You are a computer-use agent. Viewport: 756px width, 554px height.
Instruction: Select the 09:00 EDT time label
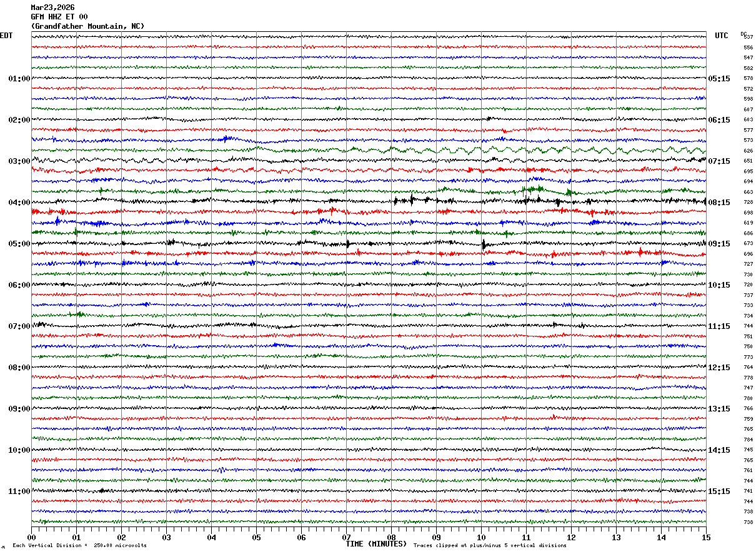tap(19, 409)
